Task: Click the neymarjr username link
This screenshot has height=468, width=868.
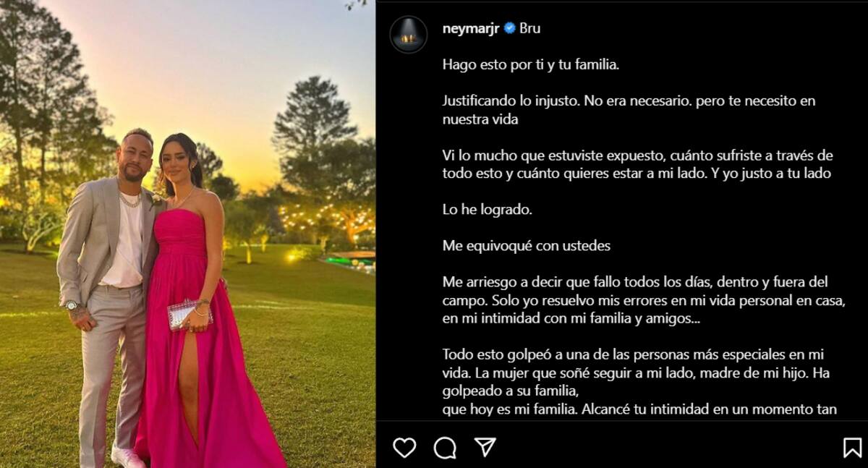Action: point(472,28)
